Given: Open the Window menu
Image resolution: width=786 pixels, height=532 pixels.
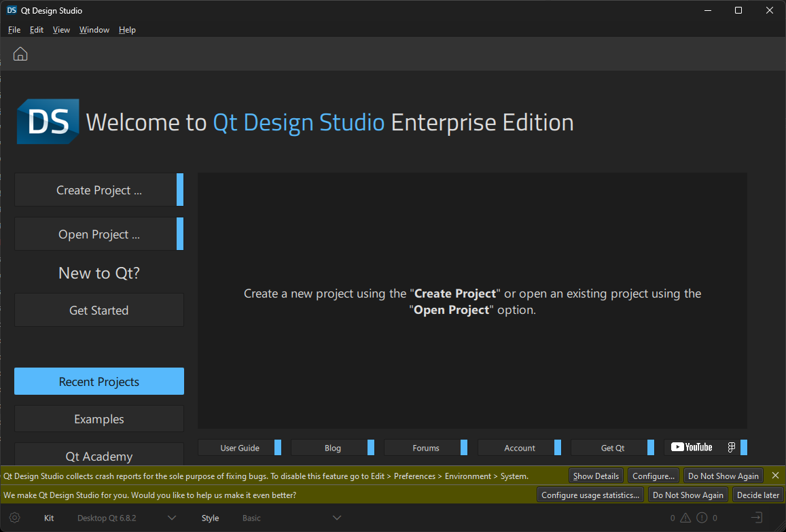Looking at the screenshot, I should pyautogui.click(x=94, y=30).
